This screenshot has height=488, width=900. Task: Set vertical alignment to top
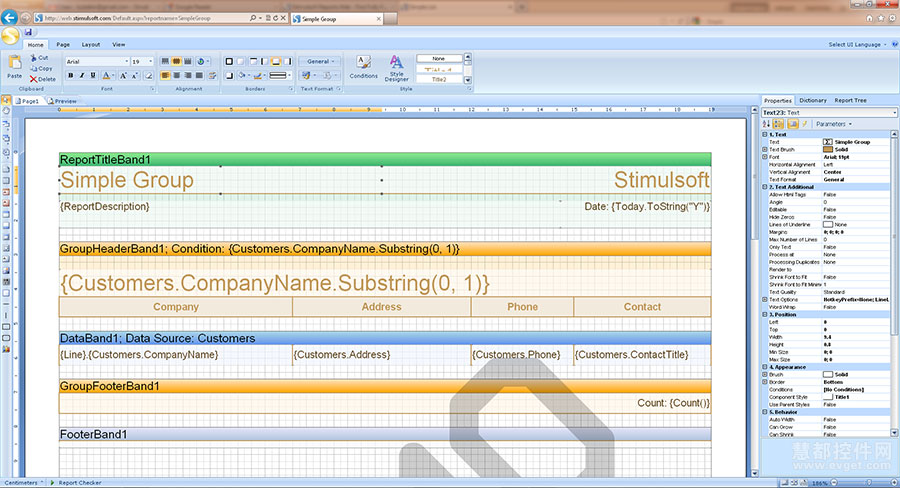point(165,61)
